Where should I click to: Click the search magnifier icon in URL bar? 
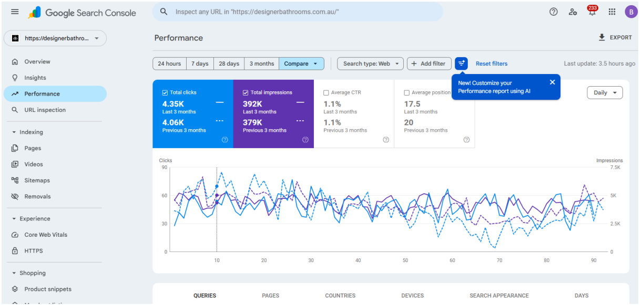164,12
